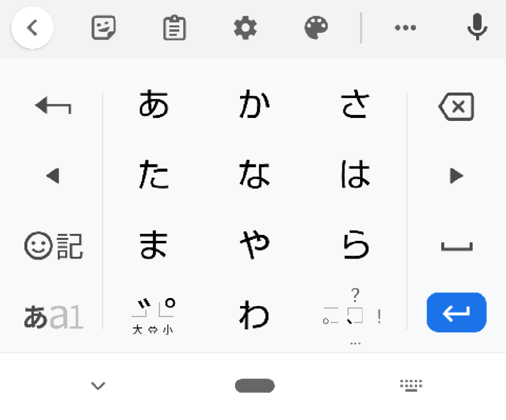The image size is (506, 420).
Task: Open the sticker panel icon
Action: (103, 28)
